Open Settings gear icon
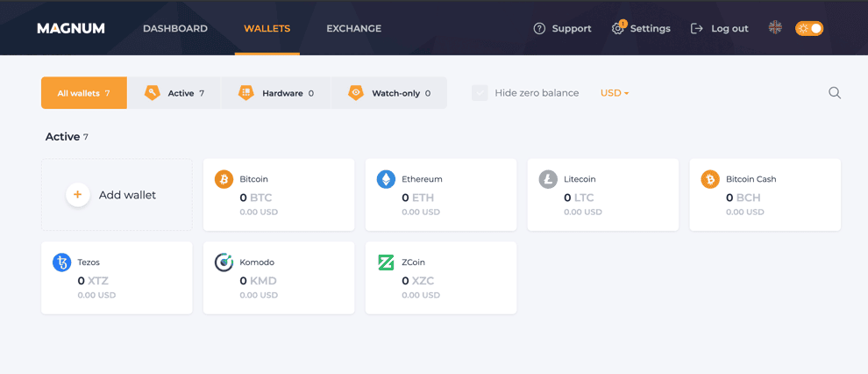The image size is (868, 374). pos(618,28)
